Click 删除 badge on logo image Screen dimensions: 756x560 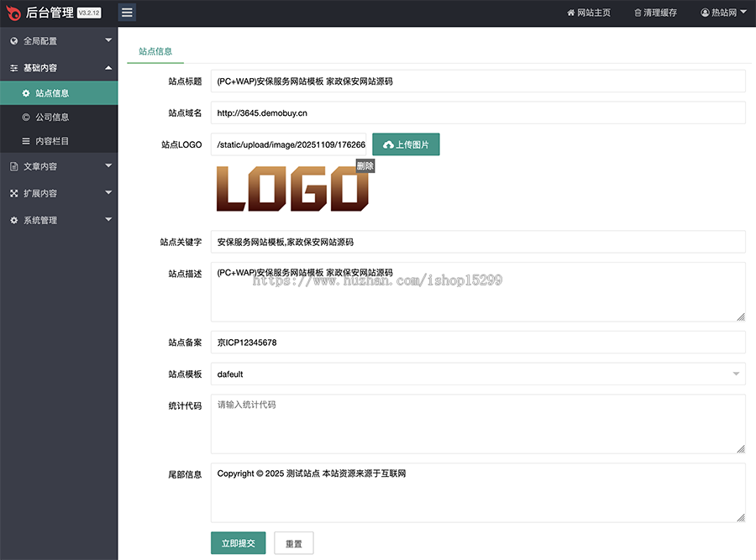point(365,166)
